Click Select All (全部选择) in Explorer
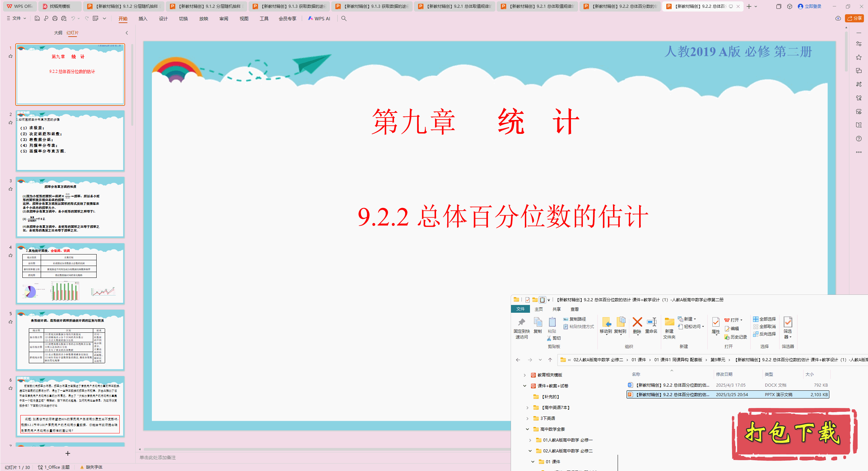 pyautogui.click(x=765, y=319)
